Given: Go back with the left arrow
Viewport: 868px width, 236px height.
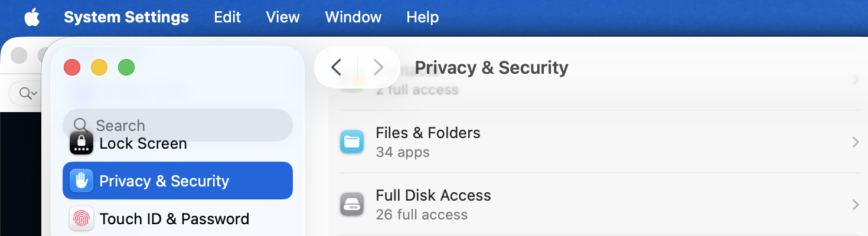Looking at the screenshot, I should tap(336, 67).
